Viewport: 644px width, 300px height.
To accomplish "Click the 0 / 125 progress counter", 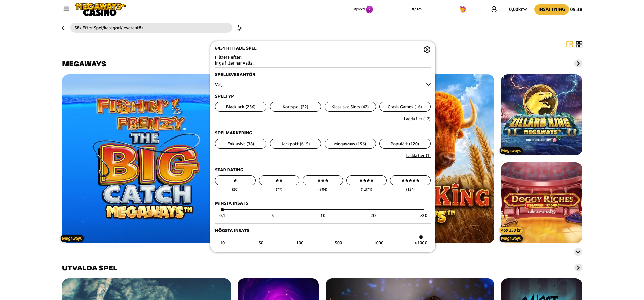I will coord(417,9).
